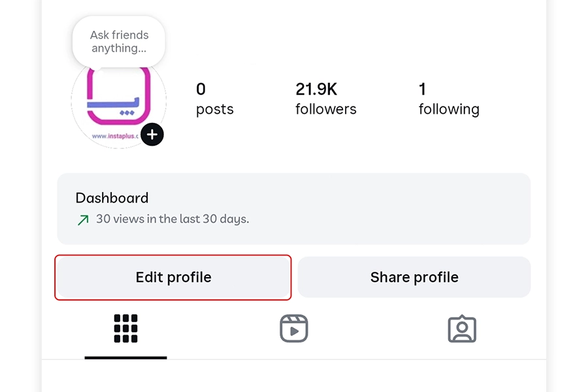Image resolution: width=588 pixels, height=392 pixels.
Task: Click the Edit profile button
Action: pyautogui.click(x=173, y=278)
